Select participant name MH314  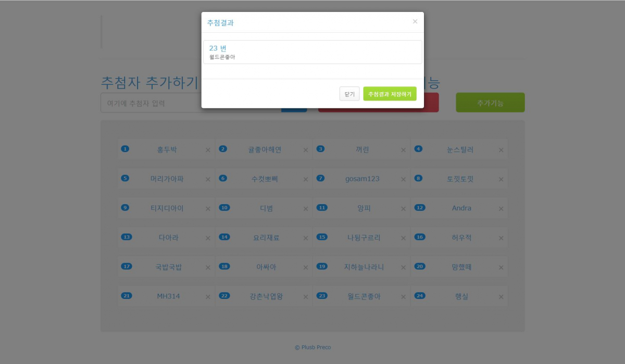[168, 296]
